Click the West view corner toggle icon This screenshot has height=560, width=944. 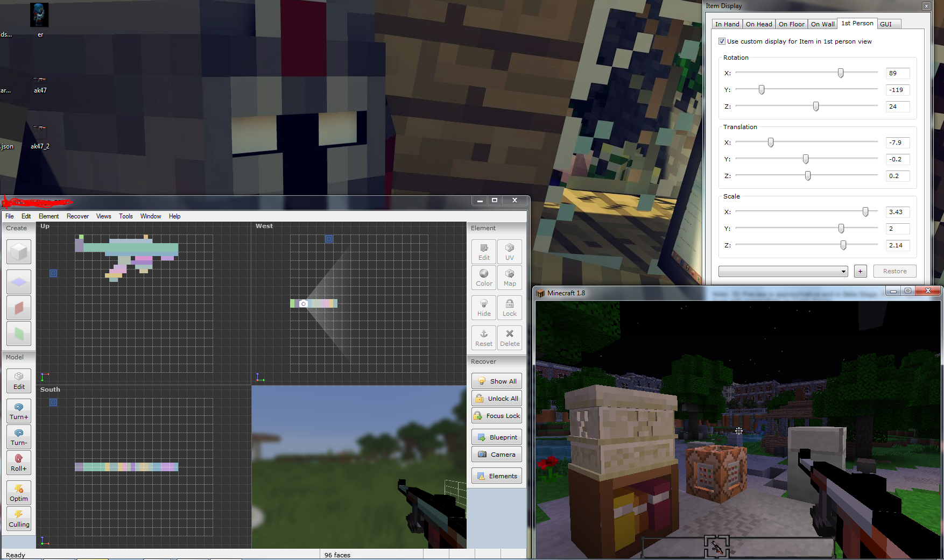pyautogui.click(x=329, y=239)
